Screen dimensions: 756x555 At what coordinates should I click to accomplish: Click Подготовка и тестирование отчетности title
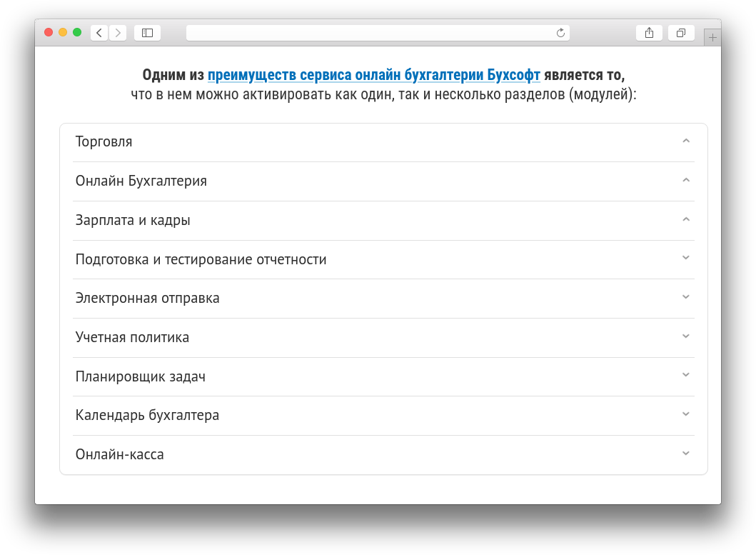click(201, 260)
